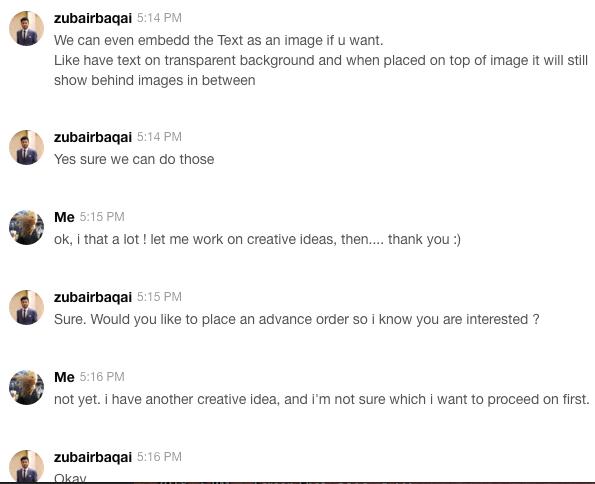Click the Me avatar at 5:15 PM
Viewport: 595px width, 484px height.
(26, 227)
